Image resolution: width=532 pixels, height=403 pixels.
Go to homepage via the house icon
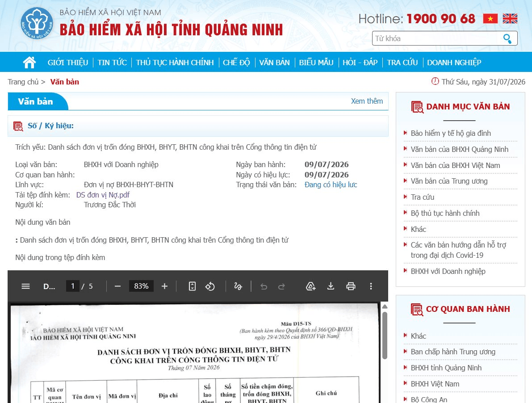tap(29, 63)
